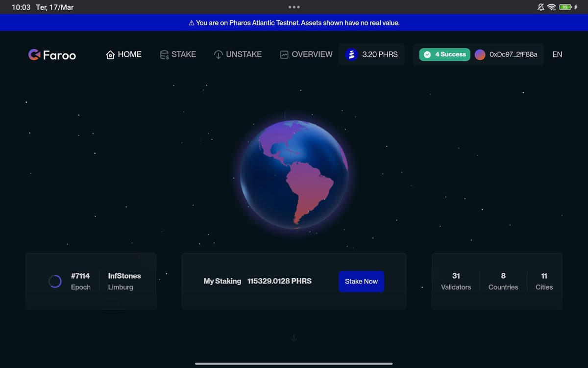Click the wallet avatar icon
588x368 pixels.
(x=480, y=54)
